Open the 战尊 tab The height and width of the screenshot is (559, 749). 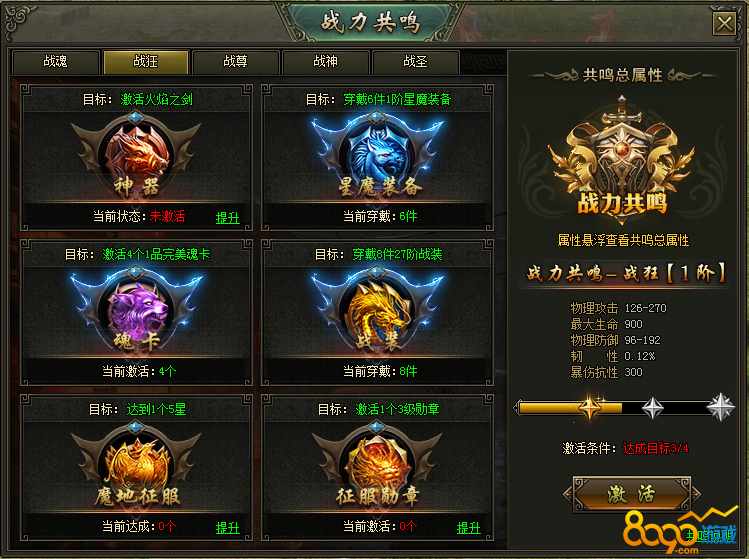coord(235,62)
